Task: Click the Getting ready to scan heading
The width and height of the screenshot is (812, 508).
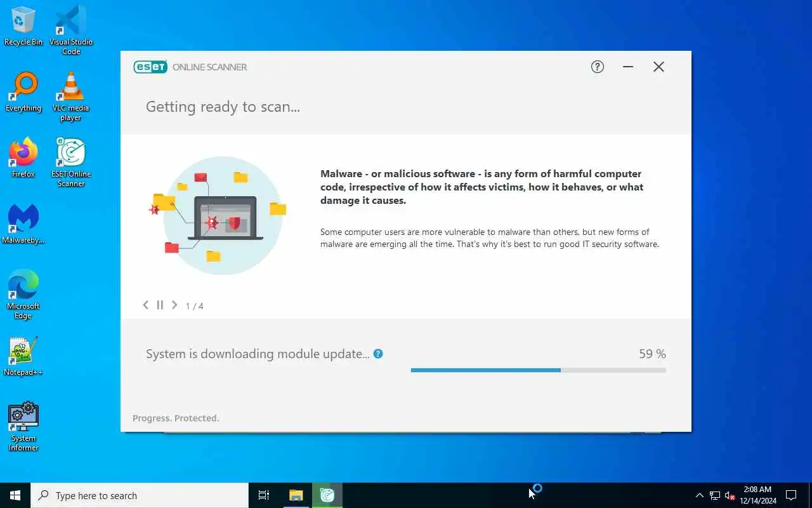Action: (223, 107)
